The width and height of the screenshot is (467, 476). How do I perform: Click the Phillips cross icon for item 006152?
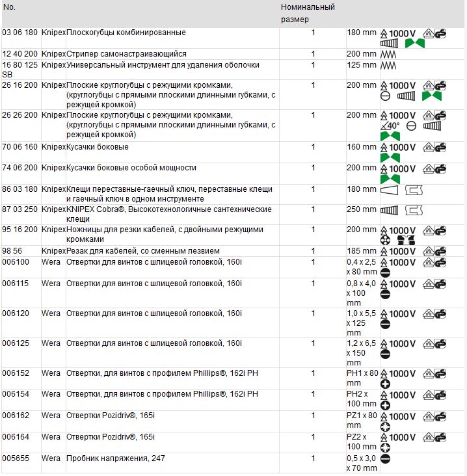point(385,384)
